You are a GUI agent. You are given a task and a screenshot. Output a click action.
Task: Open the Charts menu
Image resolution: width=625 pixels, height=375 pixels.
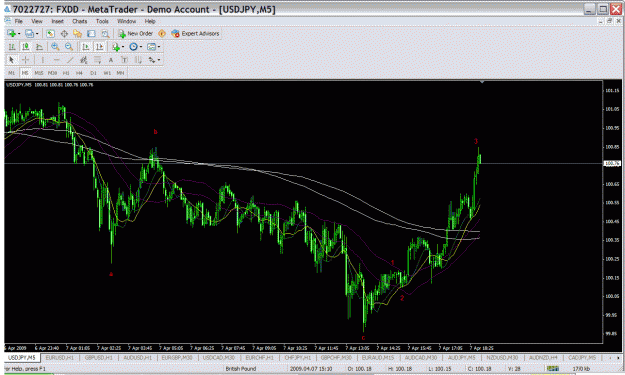[79, 21]
